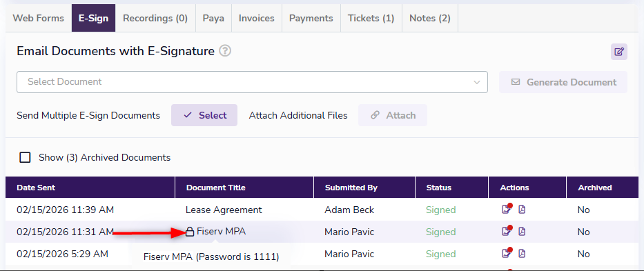Open signed view icon for 5:29 AM row
This screenshot has height=271, width=644.
507,253
